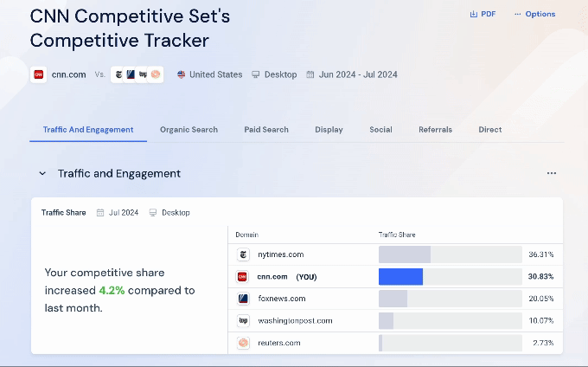Click the 2.73% value

coord(543,343)
